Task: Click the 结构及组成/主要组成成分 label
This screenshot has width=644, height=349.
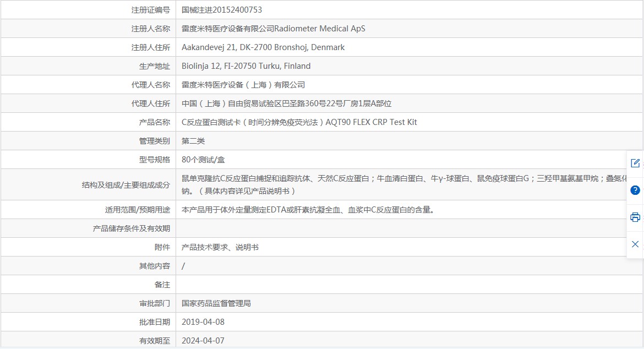Action: 125,185
